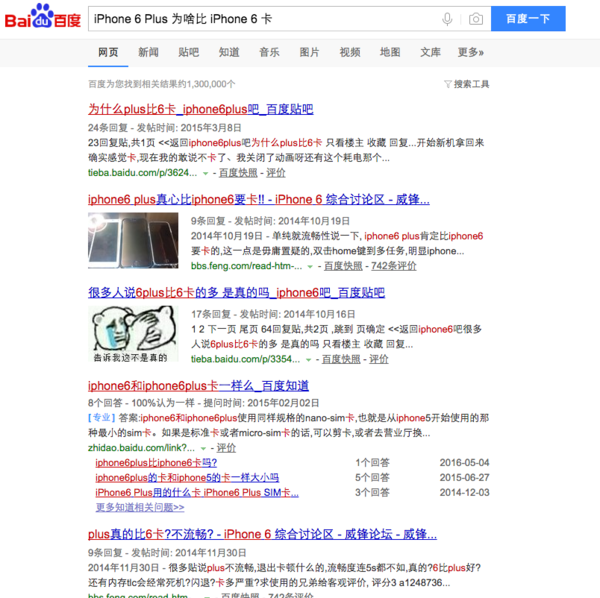Open result 为什么plus比6卡_iphone6plus吧
The height and width of the screenshot is (598, 600).
(x=201, y=109)
